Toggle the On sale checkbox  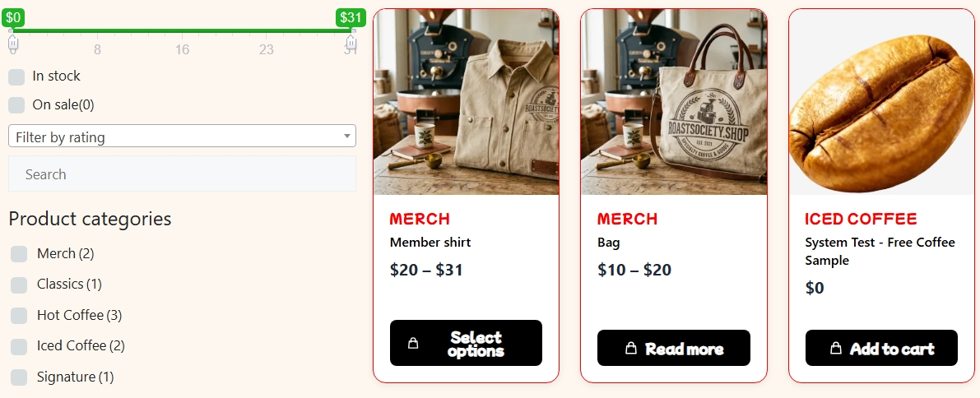tap(16, 105)
